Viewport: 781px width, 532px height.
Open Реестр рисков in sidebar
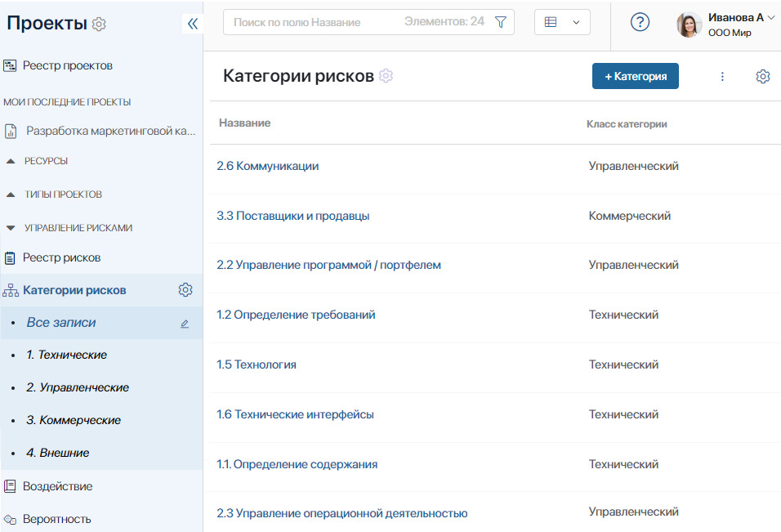click(62, 257)
